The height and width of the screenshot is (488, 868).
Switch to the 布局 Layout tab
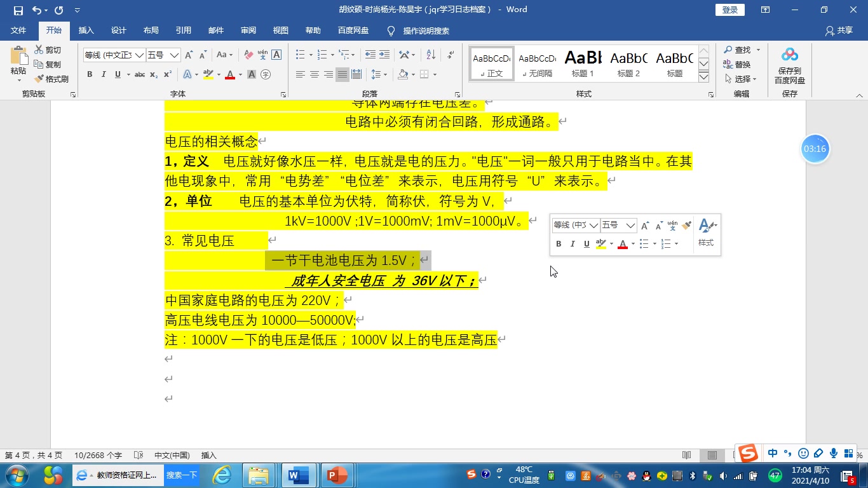point(151,30)
